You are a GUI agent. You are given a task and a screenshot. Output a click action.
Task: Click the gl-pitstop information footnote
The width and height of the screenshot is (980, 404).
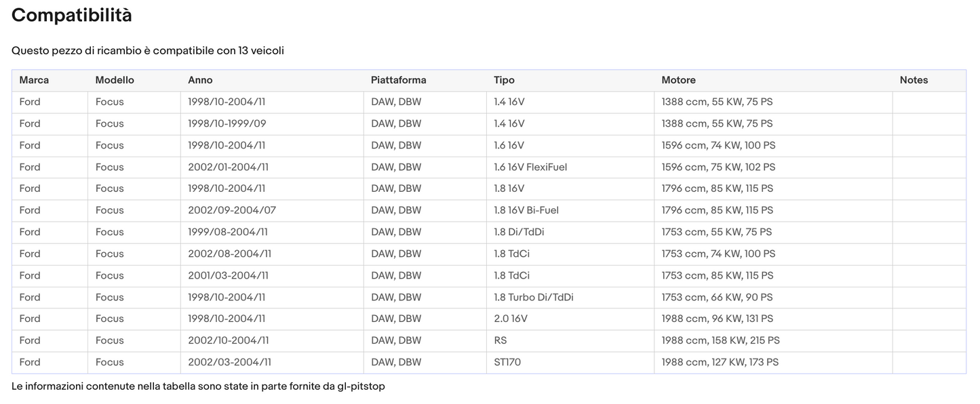click(198, 386)
